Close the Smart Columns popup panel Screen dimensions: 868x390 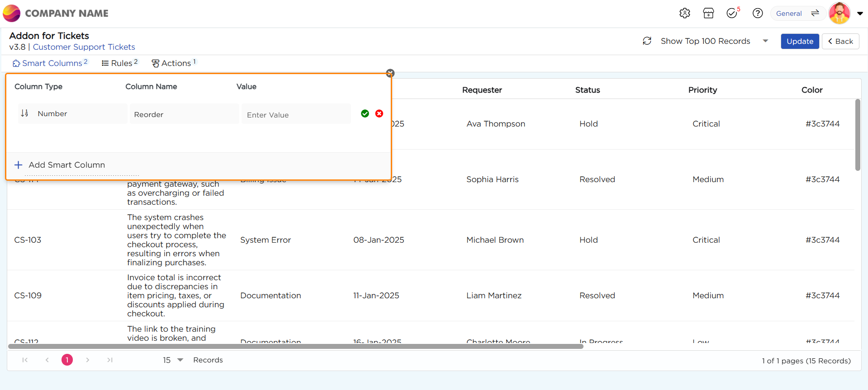pyautogui.click(x=390, y=73)
